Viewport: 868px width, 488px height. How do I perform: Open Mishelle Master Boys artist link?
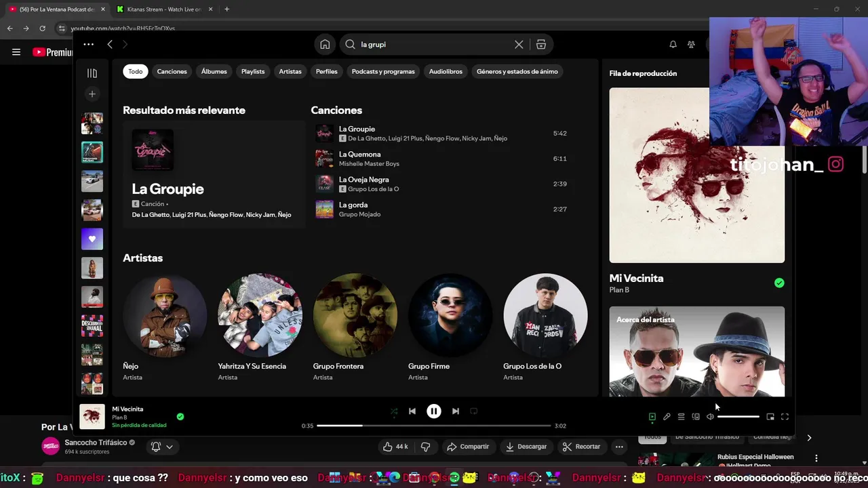coord(369,163)
